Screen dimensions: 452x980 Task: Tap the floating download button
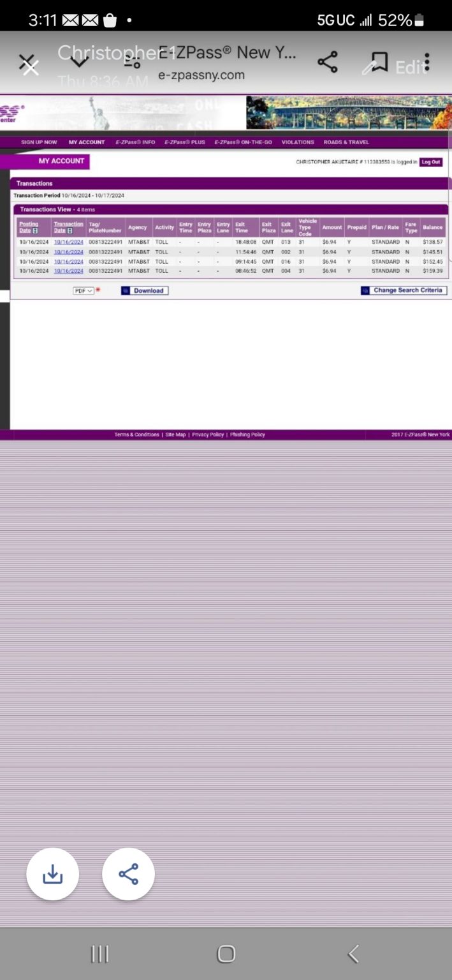[52, 873]
